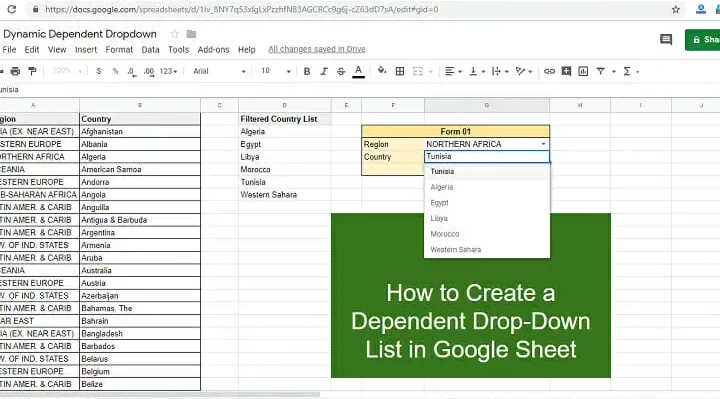Apply strikethrough formatting
The image size is (720, 399).
point(341,71)
